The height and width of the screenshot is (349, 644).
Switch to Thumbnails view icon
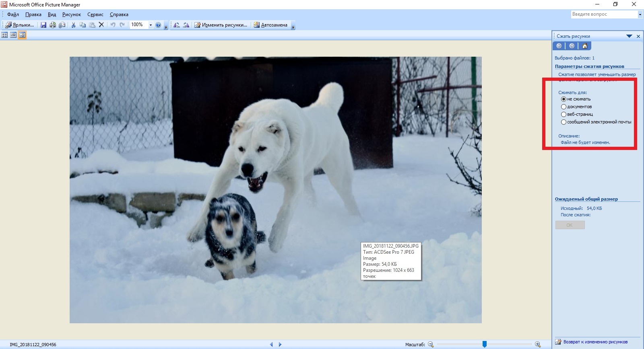4,35
